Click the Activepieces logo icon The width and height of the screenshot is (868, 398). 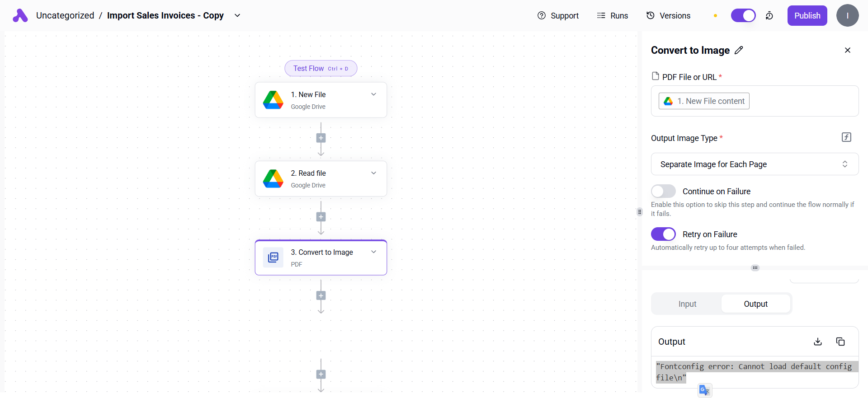[x=20, y=15]
